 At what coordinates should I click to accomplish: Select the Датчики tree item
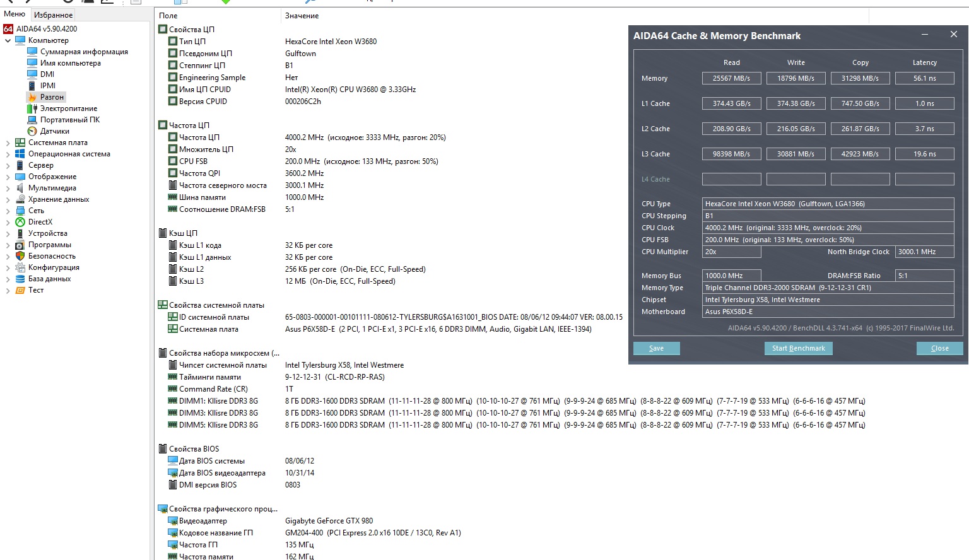click(x=55, y=131)
